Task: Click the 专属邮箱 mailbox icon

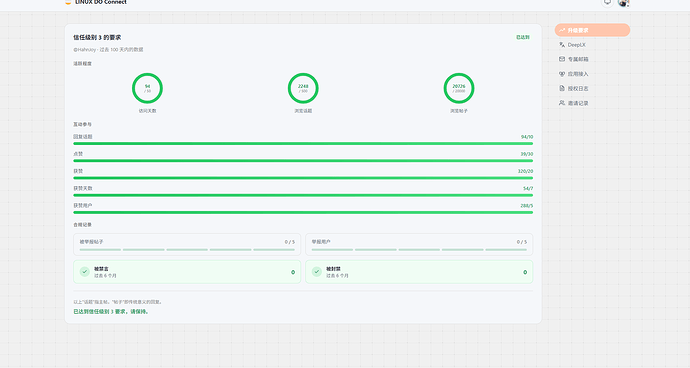Action: tap(562, 59)
